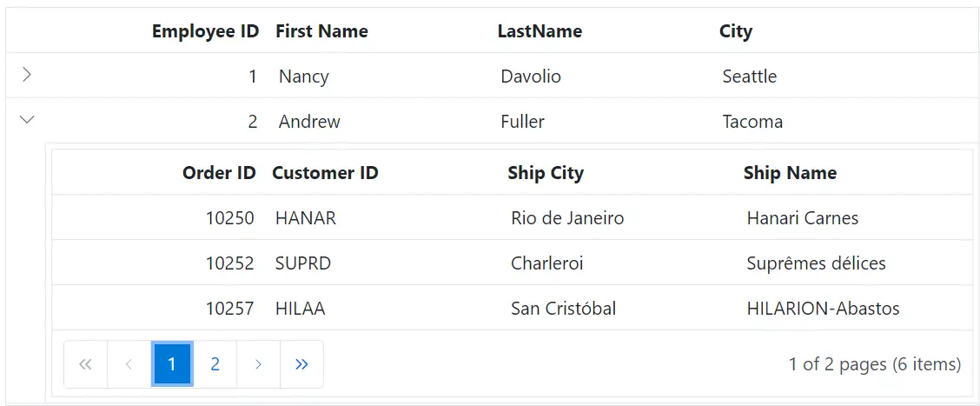980x406 pixels.
Task: Select the order 10250 row cell
Action: tap(229, 218)
